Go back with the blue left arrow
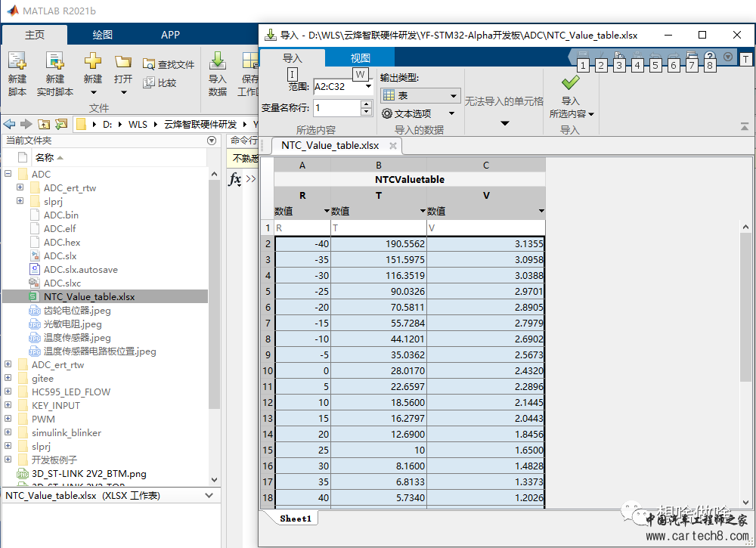 click(x=9, y=125)
